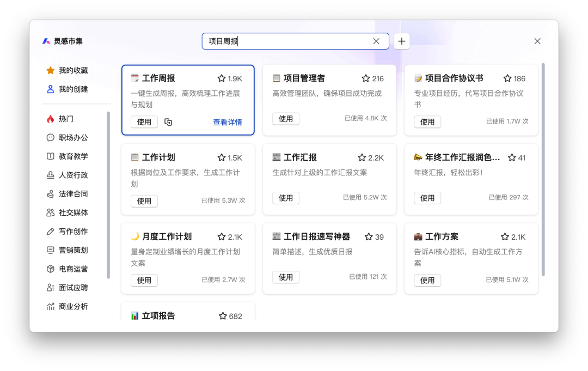Favorite the 项目管理者 card with its star
The height and width of the screenshot is (371, 588).
pyautogui.click(x=366, y=78)
